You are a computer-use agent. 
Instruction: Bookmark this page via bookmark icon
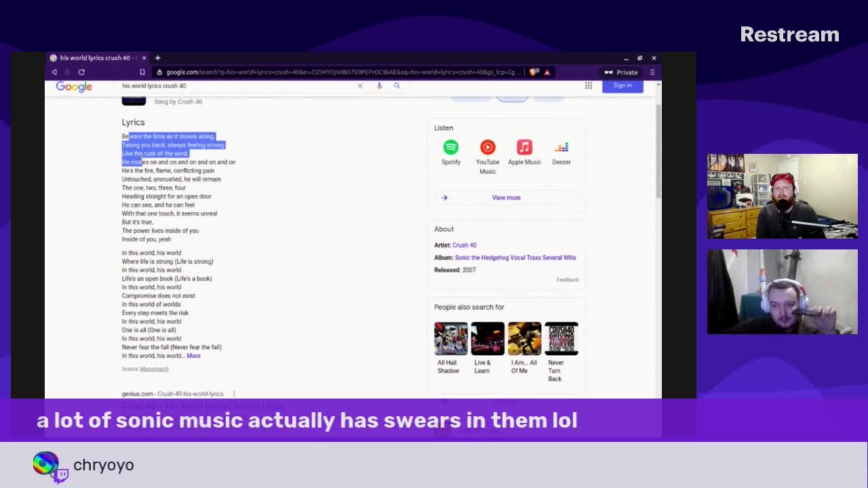142,72
